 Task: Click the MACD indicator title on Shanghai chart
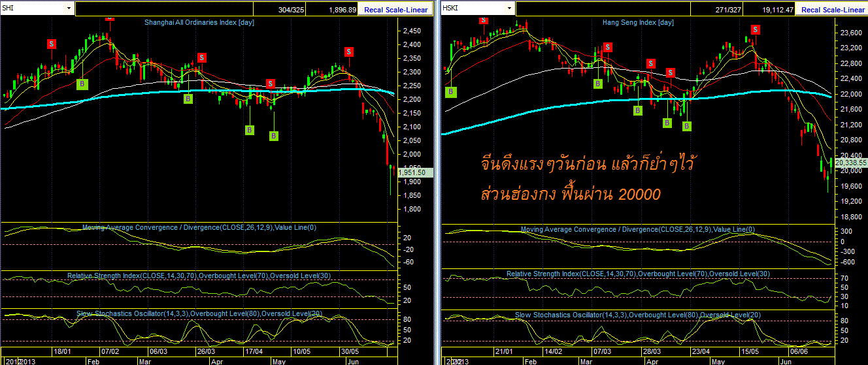coord(199,227)
